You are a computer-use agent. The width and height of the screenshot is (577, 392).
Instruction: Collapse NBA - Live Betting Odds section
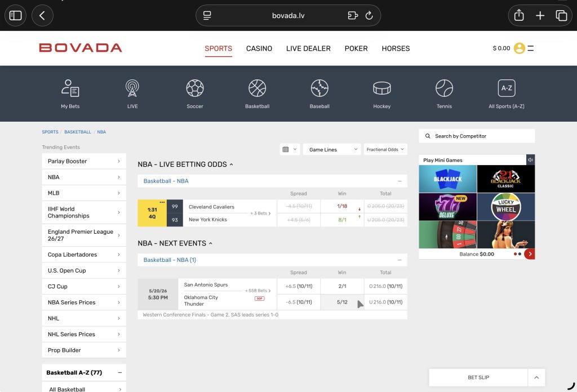point(231,164)
